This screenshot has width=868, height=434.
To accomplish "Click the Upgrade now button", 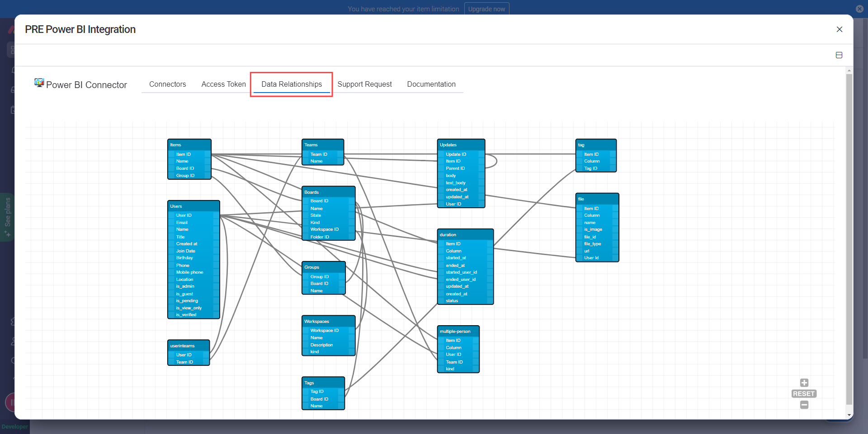I will pos(486,9).
